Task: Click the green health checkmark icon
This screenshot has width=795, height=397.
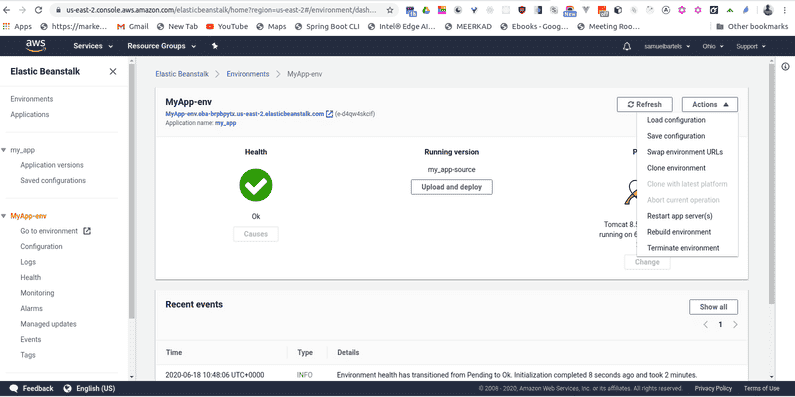Action: tap(256, 185)
